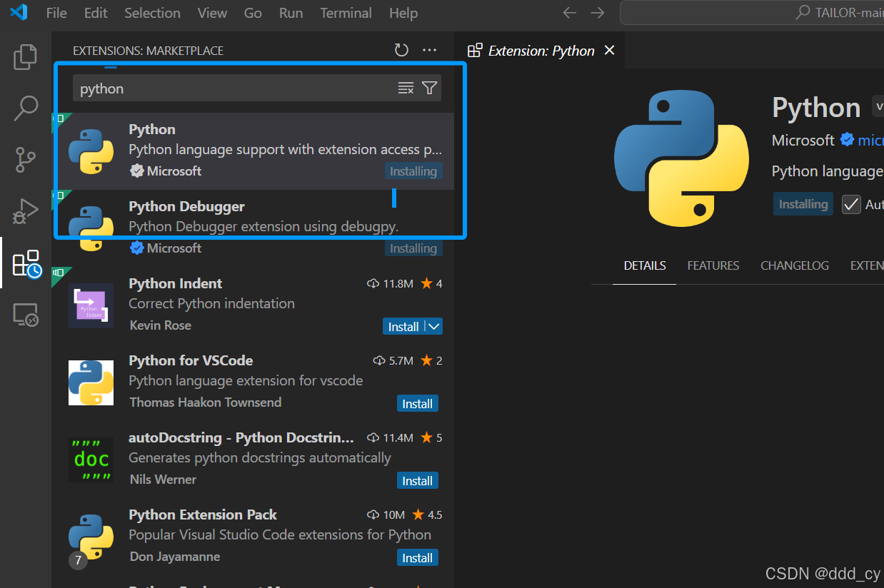The width and height of the screenshot is (884, 588).
Task: Click the large Python logo in details
Action: pos(681,158)
